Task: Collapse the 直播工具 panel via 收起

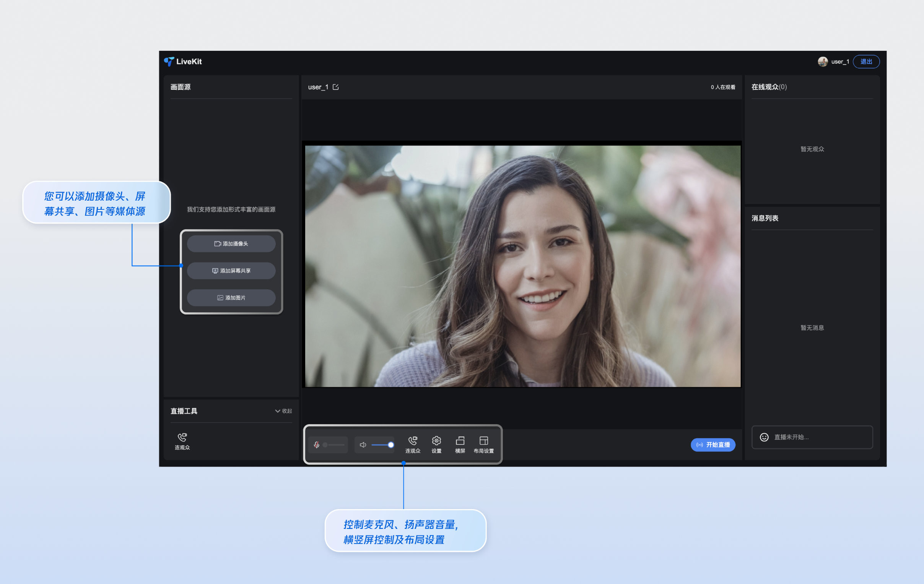Action: [283, 411]
